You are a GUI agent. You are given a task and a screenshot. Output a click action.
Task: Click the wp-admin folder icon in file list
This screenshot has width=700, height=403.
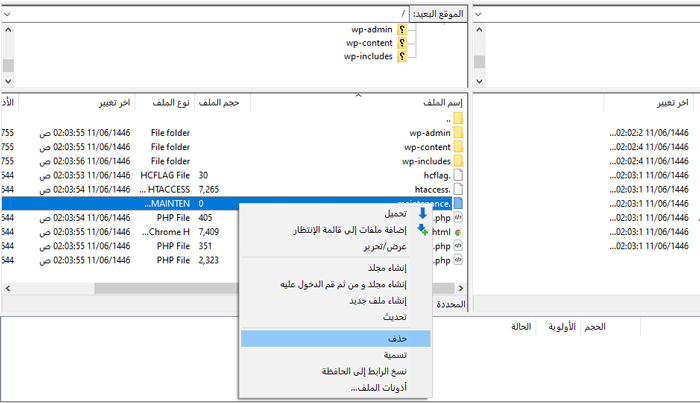pyautogui.click(x=458, y=133)
